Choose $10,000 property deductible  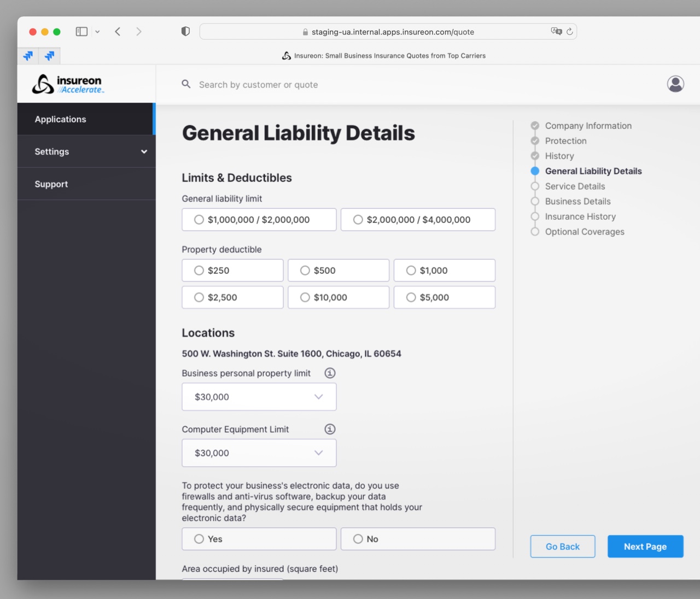coord(339,297)
